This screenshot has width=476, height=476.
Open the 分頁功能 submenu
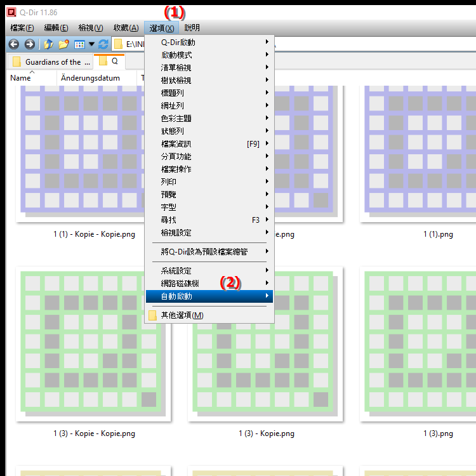209,157
